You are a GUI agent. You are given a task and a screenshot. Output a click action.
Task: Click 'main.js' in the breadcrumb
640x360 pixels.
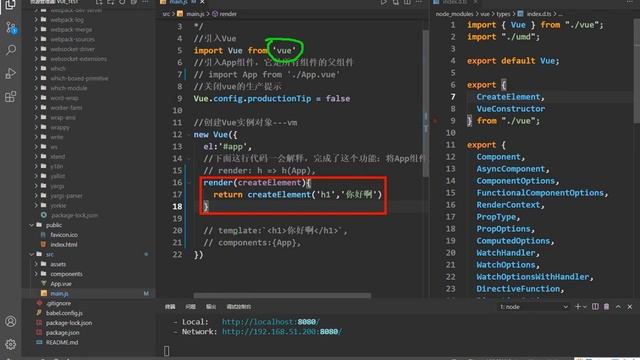click(195, 14)
